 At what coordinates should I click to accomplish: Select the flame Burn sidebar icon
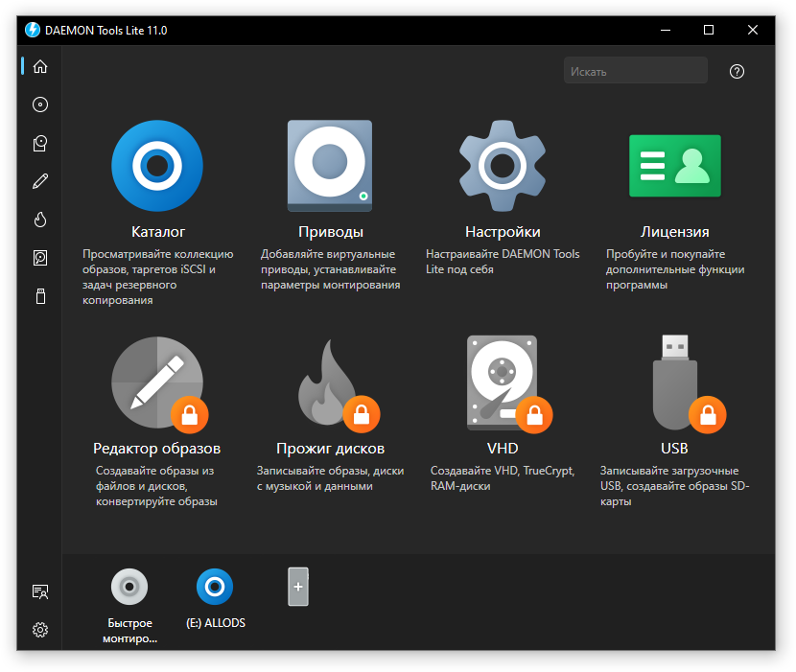pos(40,220)
